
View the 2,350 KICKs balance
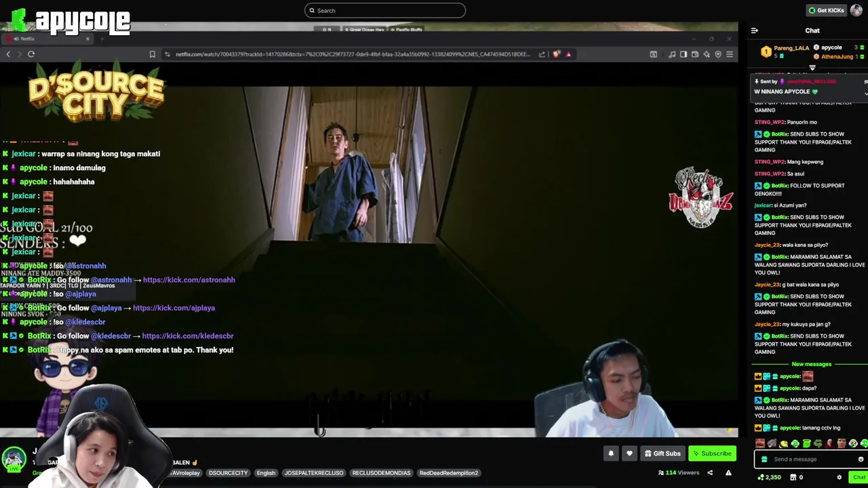(770, 477)
